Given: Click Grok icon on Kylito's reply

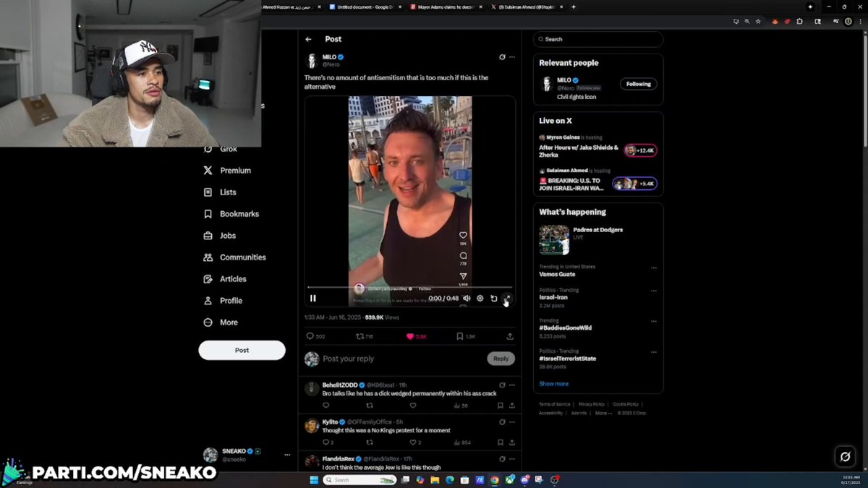Looking at the screenshot, I should tap(502, 421).
